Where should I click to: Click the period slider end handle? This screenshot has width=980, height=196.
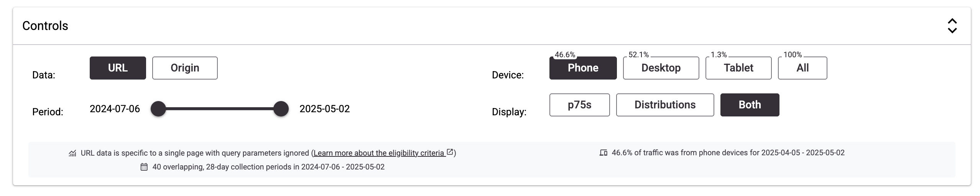(281, 109)
